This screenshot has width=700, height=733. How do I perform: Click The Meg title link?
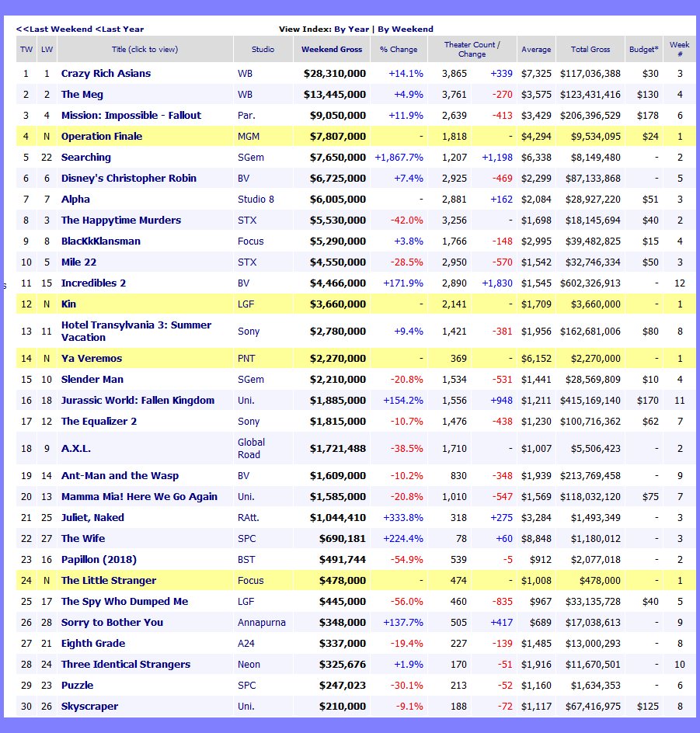pyautogui.click(x=82, y=95)
